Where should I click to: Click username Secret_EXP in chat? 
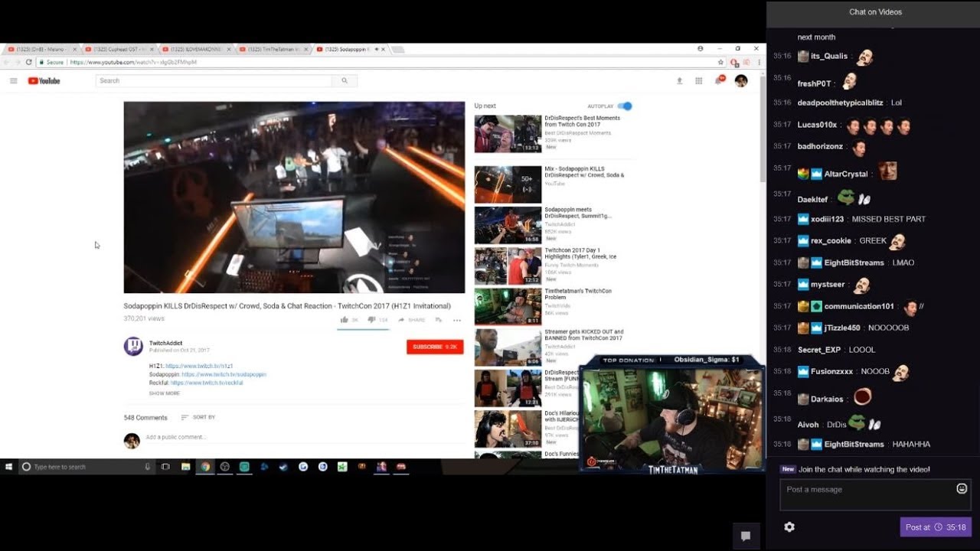(x=819, y=350)
